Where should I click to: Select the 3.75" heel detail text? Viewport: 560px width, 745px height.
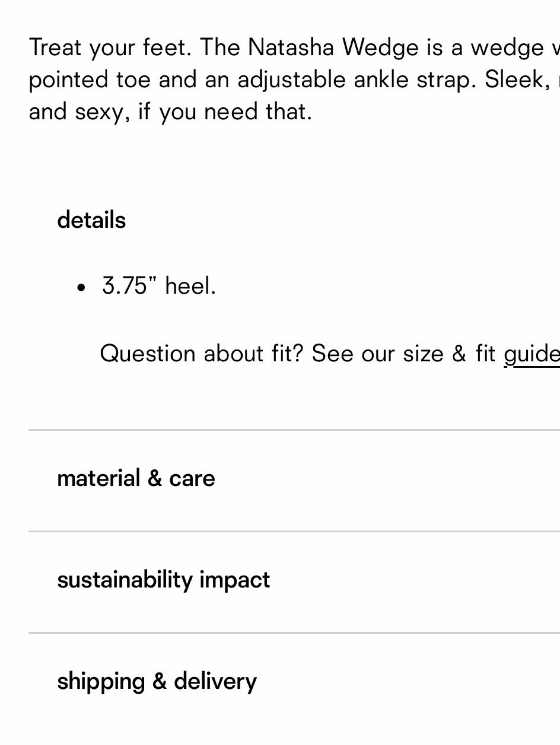(159, 286)
